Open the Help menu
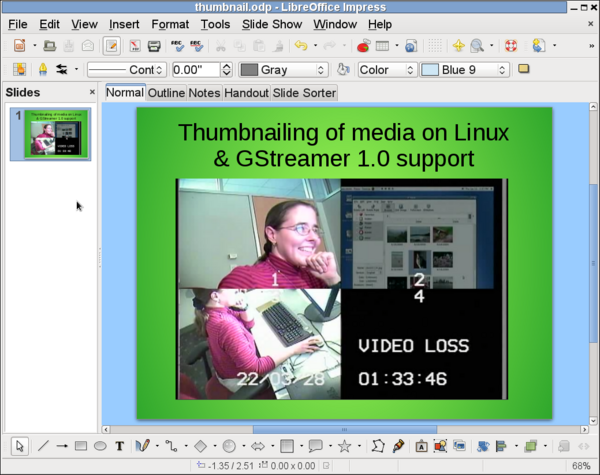The width and height of the screenshot is (600, 475). [x=380, y=24]
